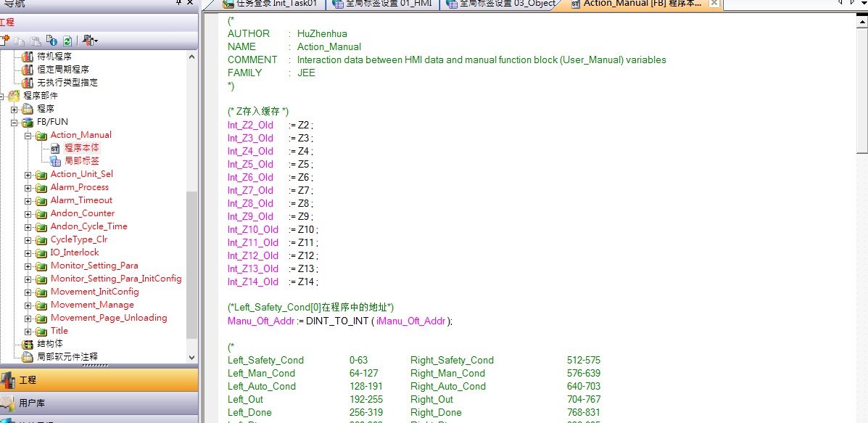Expand the Alarm_Process tree node

pos(28,187)
